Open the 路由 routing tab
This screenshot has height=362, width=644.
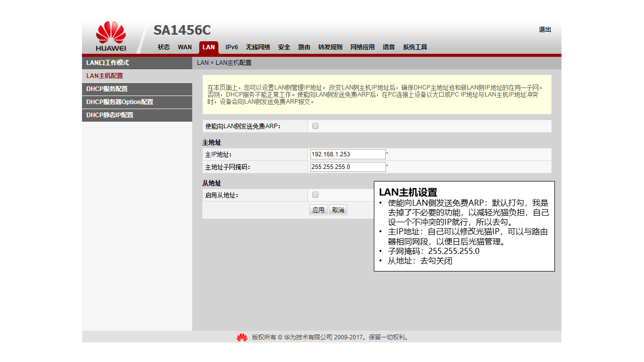304,47
